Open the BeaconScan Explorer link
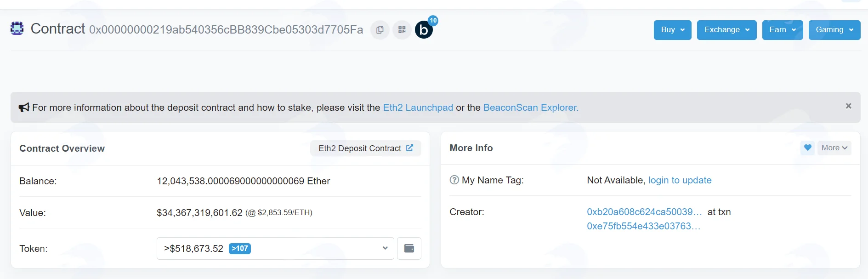 pyautogui.click(x=531, y=108)
